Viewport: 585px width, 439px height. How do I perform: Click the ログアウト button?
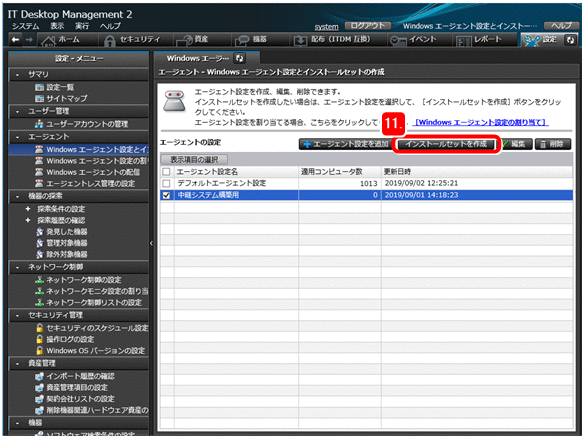[367, 26]
